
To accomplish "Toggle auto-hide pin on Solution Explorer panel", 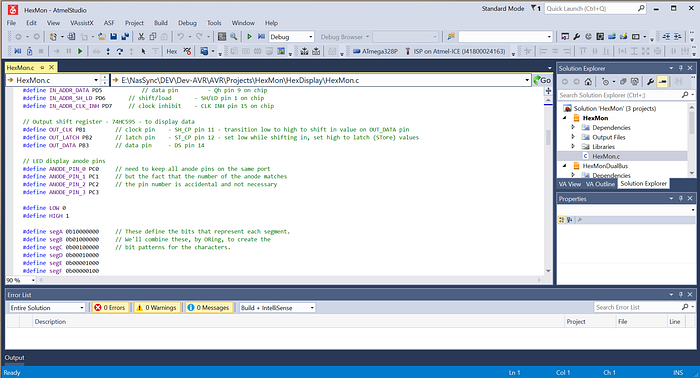I will (x=681, y=68).
